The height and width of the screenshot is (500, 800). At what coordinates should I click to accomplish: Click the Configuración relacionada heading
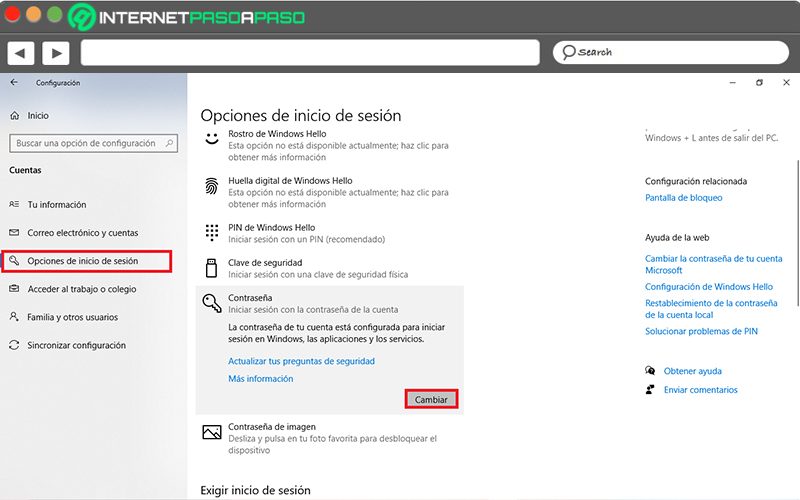coord(696,181)
